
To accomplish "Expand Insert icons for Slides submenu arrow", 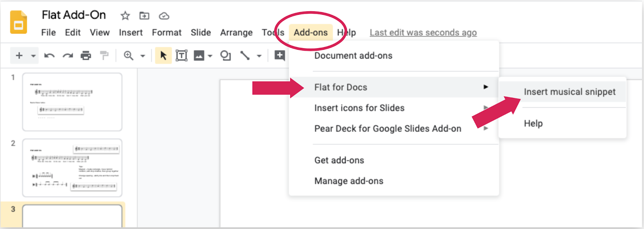I will pyautogui.click(x=486, y=107).
